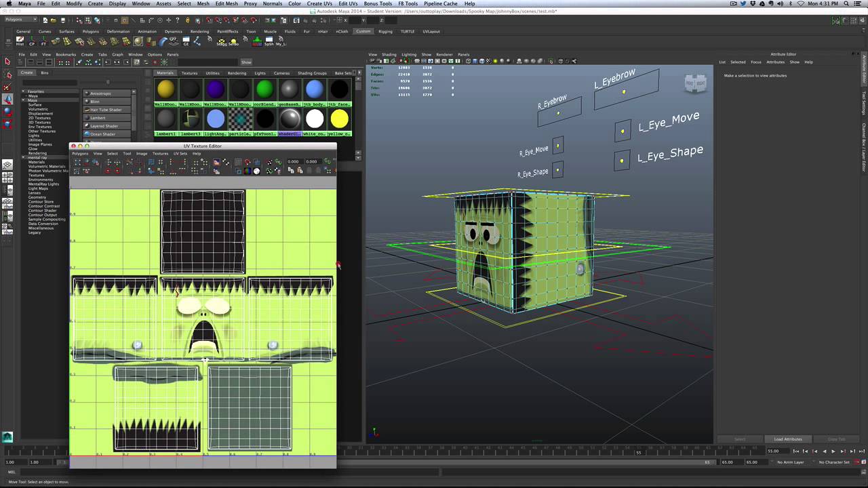Select the white_co material swatch
This screenshot has height=488, width=868.
pyautogui.click(x=315, y=119)
